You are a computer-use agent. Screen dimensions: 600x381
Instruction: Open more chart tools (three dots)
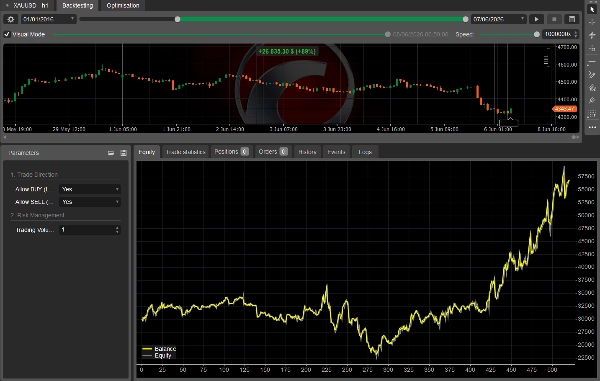(592, 127)
